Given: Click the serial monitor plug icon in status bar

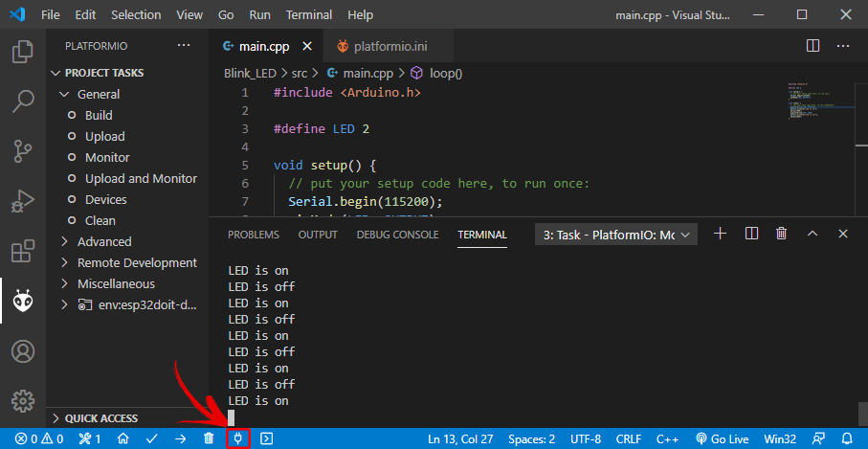Looking at the screenshot, I should pyautogui.click(x=238, y=438).
